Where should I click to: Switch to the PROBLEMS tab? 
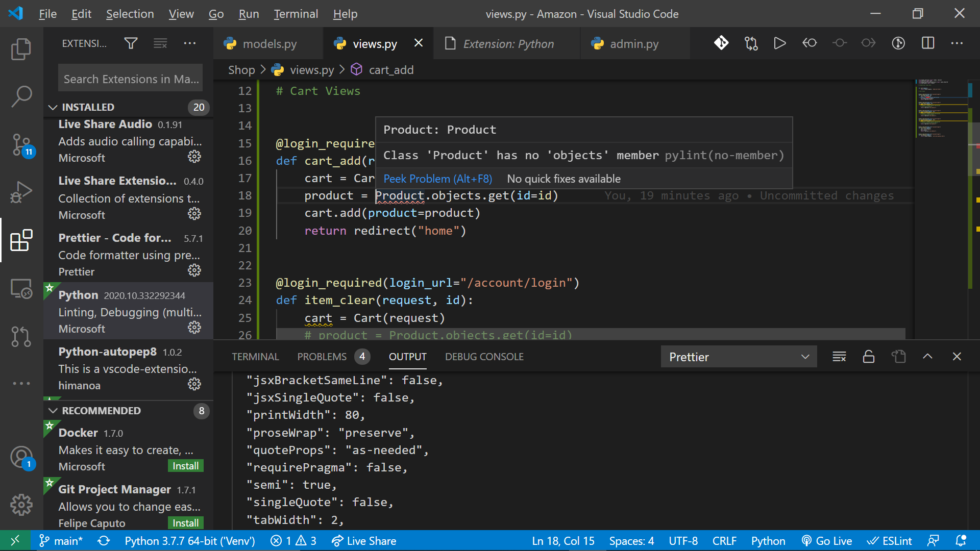coord(322,357)
